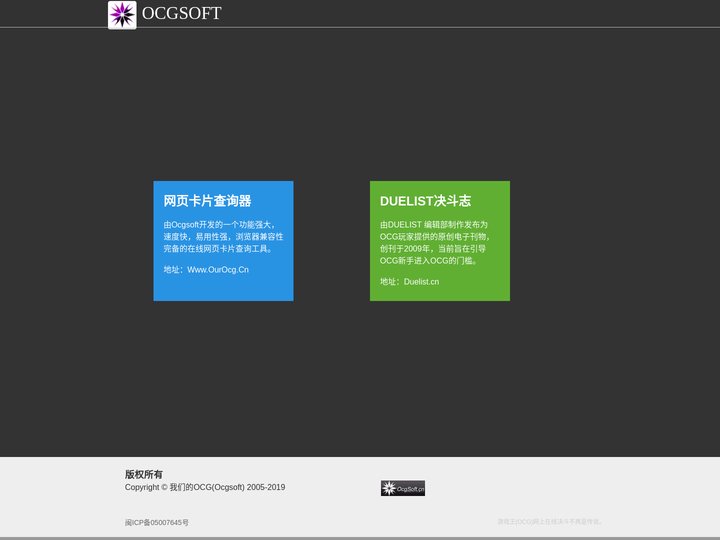The width and height of the screenshot is (720, 540).
Task: Click the Www.OurOcg.Cn address link
Action: pos(218,270)
